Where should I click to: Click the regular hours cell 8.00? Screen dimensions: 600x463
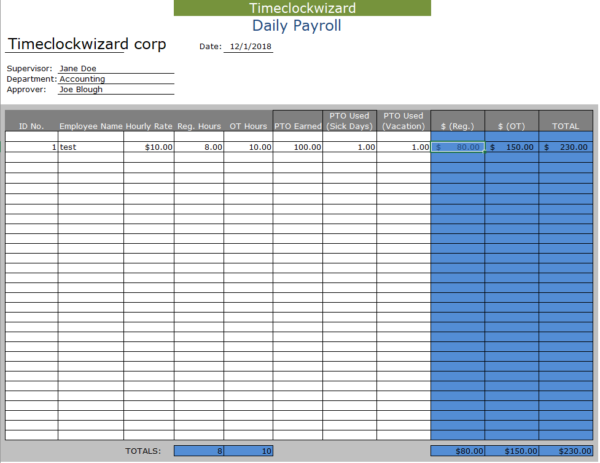[199, 147]
